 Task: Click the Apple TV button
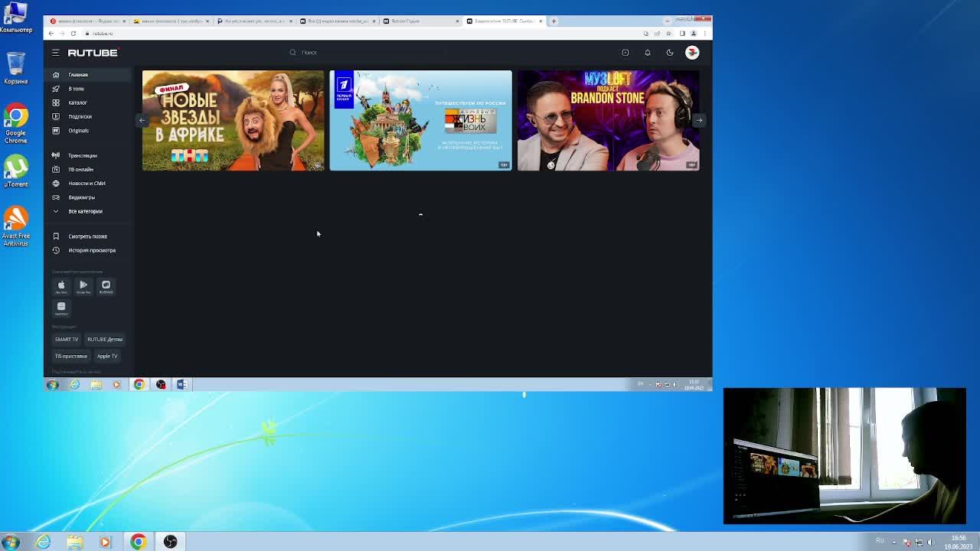tap(107, 356)
